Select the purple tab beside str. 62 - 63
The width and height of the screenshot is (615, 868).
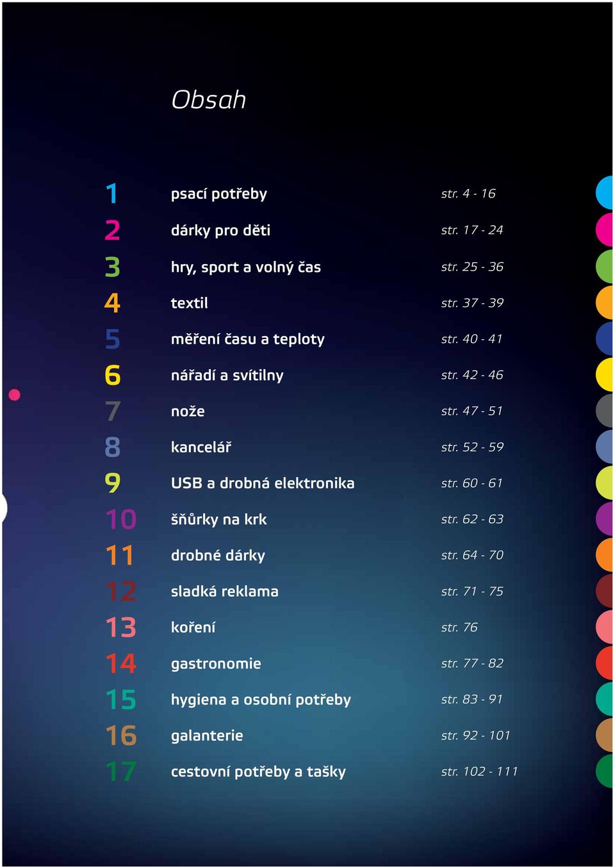(605, 519)
